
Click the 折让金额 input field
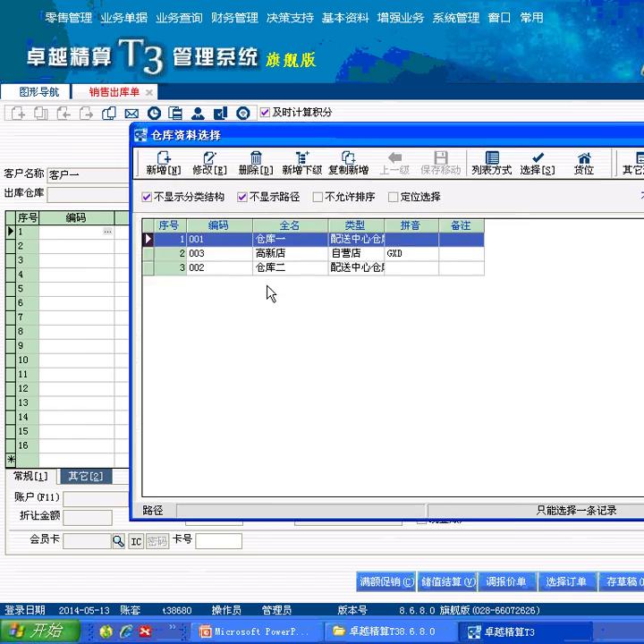88,518
